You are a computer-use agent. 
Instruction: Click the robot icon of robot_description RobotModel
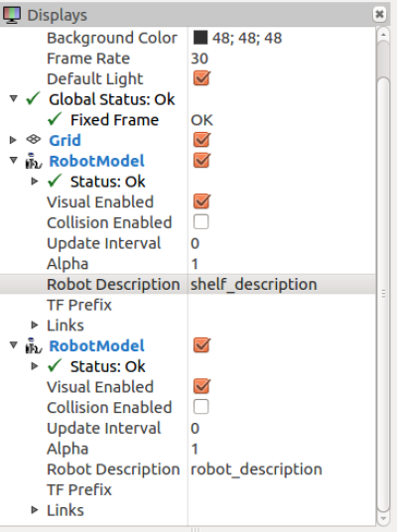[x=34, y=345]
